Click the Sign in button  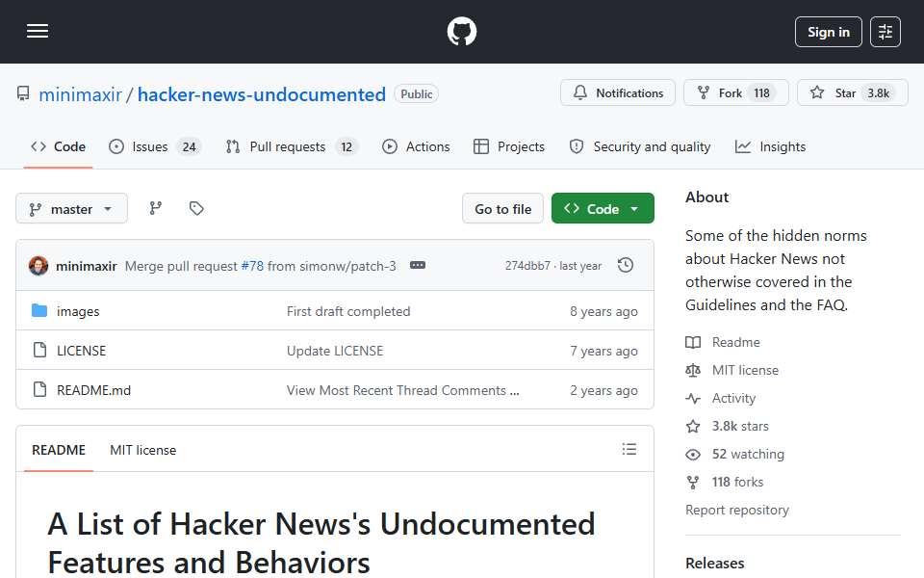coord(828,32)
